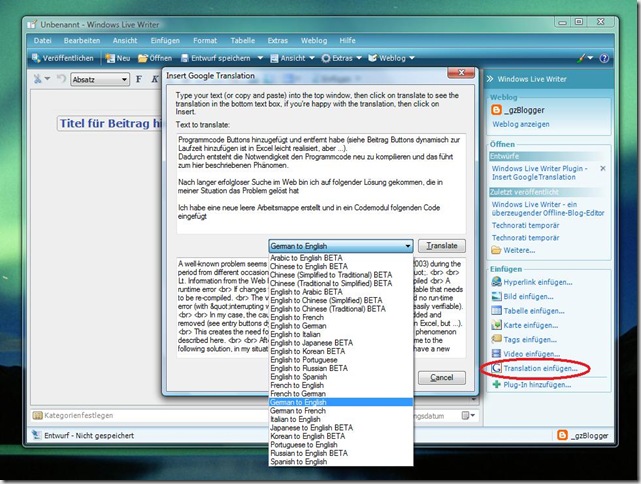Click the Entwurf speichern disk icon
The image size is (641, 484).
[x=185, y=58]
